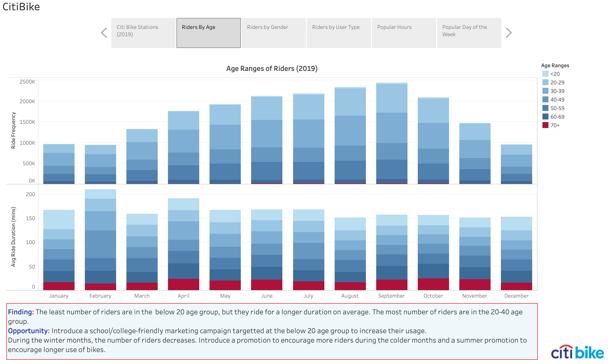
Task: Click the January axis label
Action: (59, 296)
